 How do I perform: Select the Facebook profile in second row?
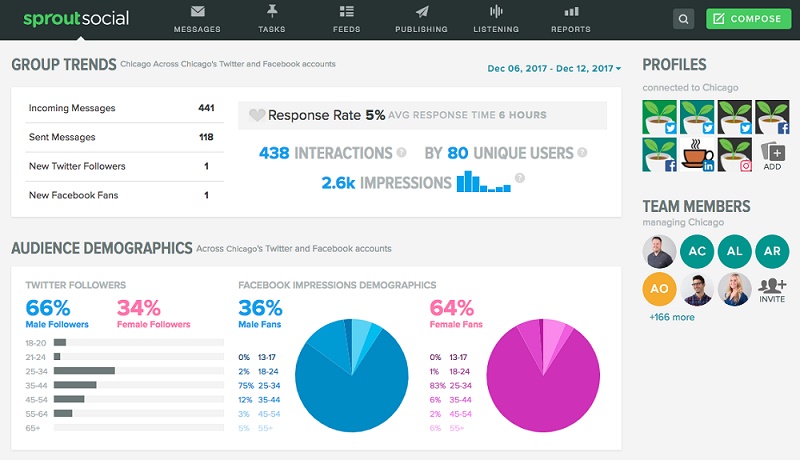(x=659, y=155)
